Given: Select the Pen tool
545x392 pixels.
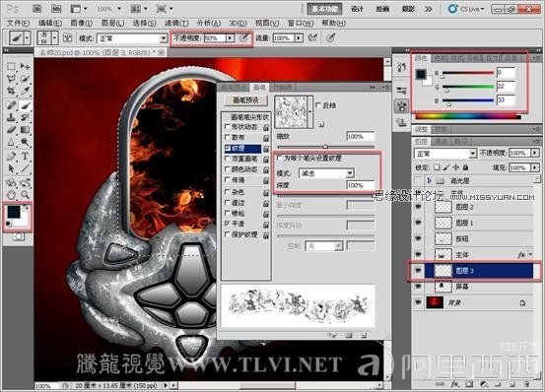Looking at the screenshot, I should coord(11,157).
